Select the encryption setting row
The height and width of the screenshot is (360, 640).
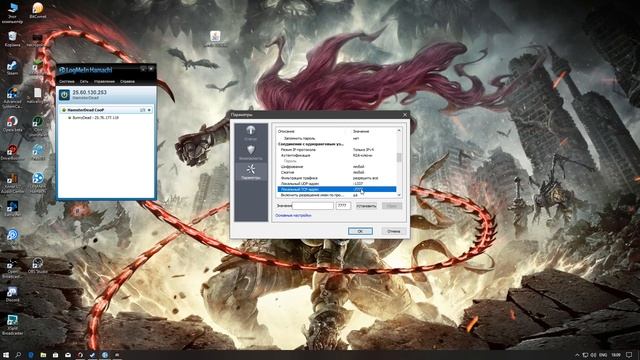point(337,167)
